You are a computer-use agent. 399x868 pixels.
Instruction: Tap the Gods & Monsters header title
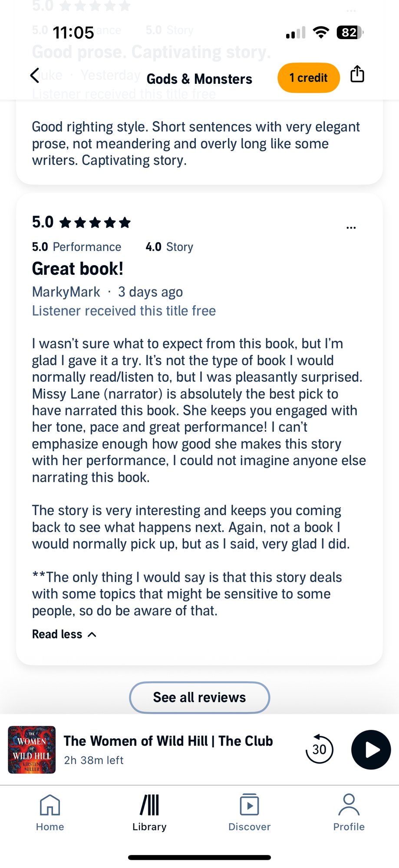199,79
